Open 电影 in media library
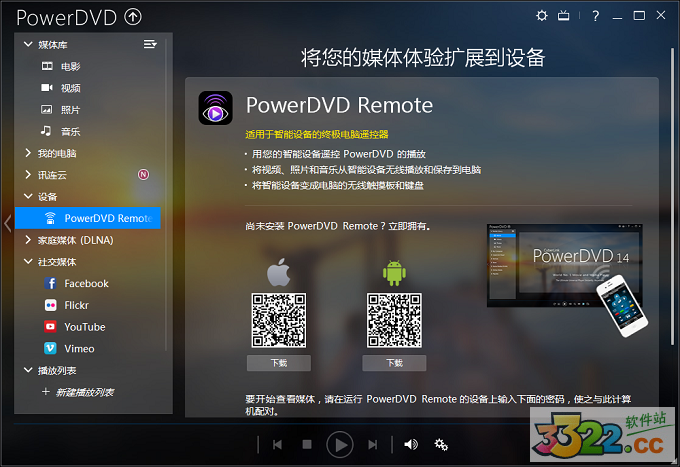The height and width of the screenshot is (467, 680). (71, 66)
